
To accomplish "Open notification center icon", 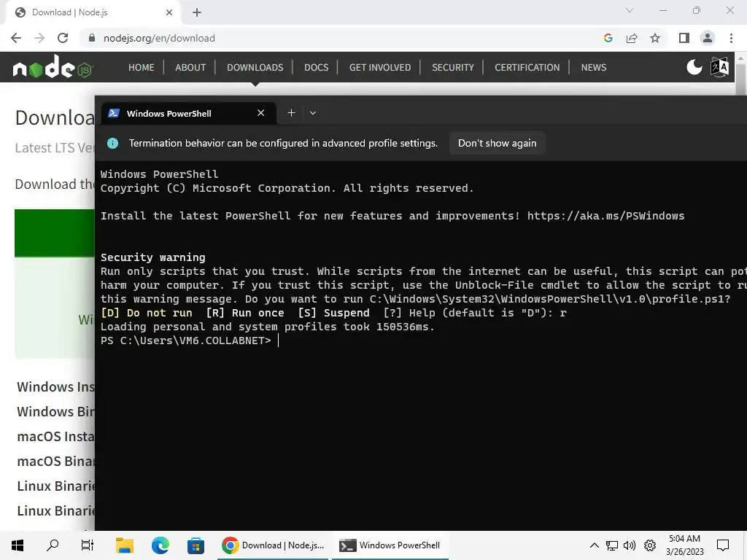I will (x=723, y=545).
